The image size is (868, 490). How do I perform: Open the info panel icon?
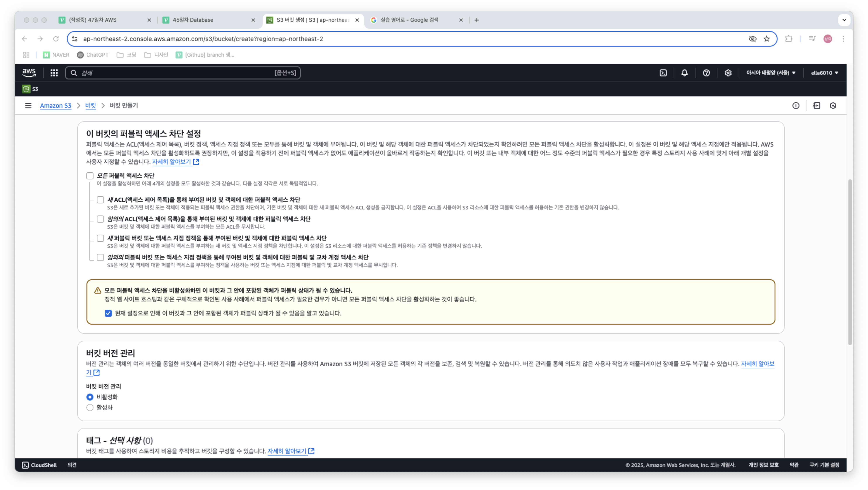point(796,106)
